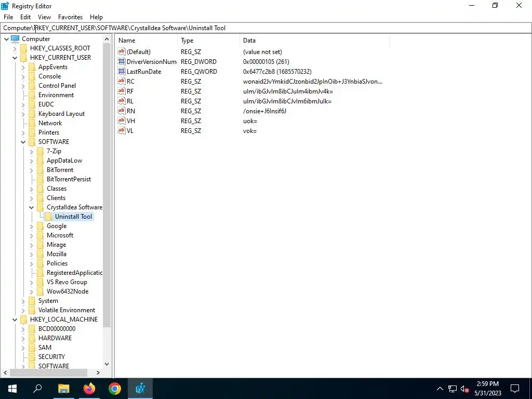532x399 pixels.
Task: Click the folder icon next to Mozilla key
Action: pyautogui.click(x=40, y=254)
